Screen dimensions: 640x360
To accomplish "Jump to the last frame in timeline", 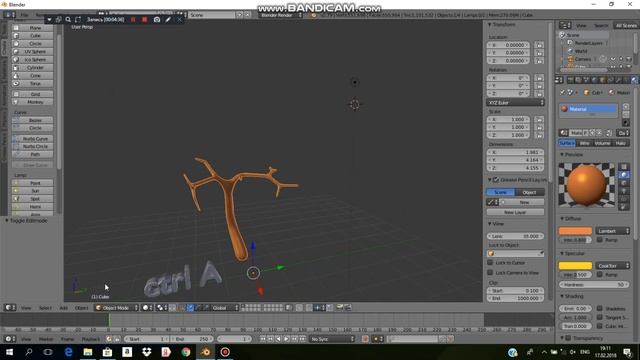I will [x=302, y=339].
